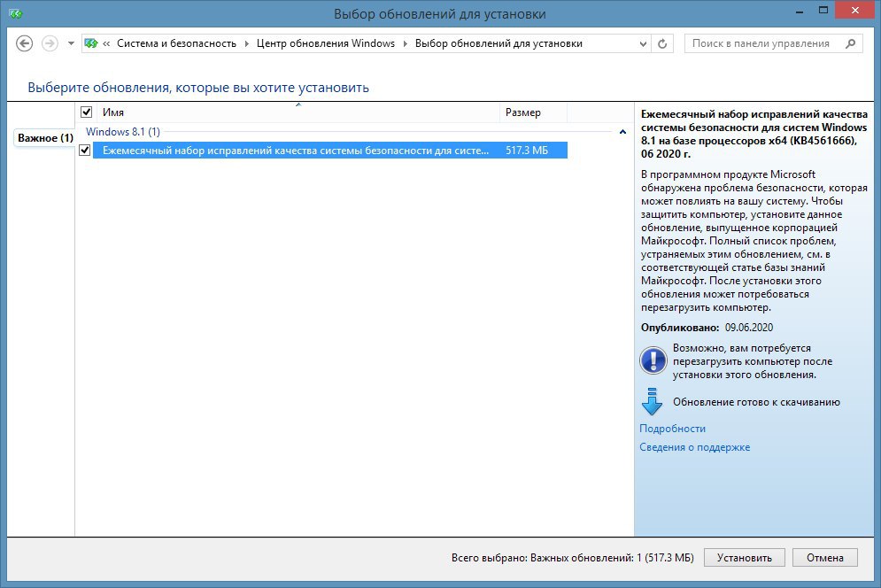Click the "Windows 8.1 (1)" group label
Image resolution: width=881 pixels, height=588 pixels.
coord(122,132)
